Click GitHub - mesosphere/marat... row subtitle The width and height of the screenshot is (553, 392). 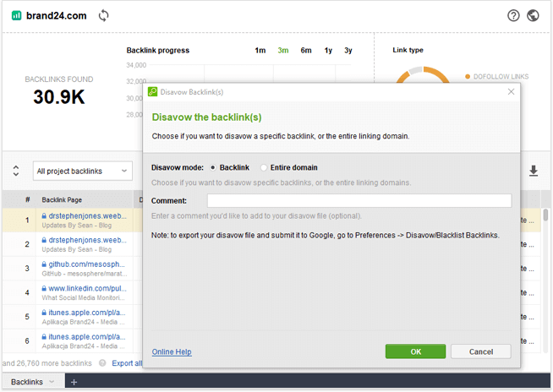[x=85, y=274]
